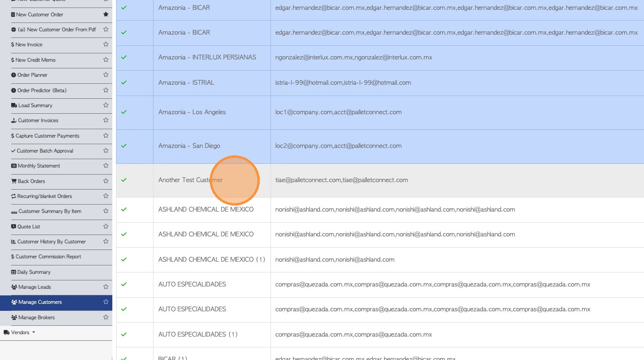Toggle the star next to New Credit Memo
The height and width of the screenshot is (360, 644).
click(x=106, y=60)
